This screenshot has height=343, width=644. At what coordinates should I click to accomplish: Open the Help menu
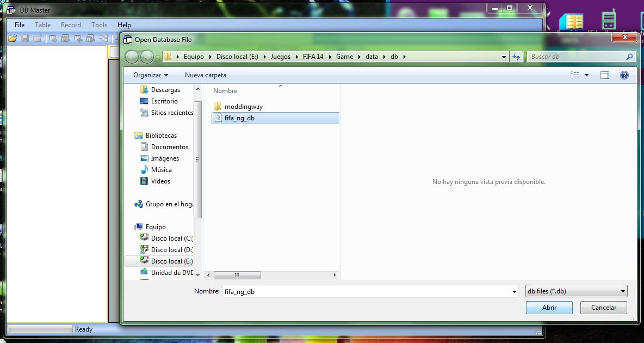click(124, 25)
